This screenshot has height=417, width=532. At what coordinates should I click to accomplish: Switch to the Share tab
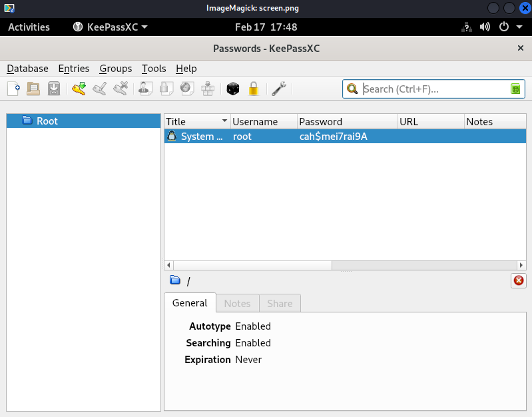tap(280, 303)
